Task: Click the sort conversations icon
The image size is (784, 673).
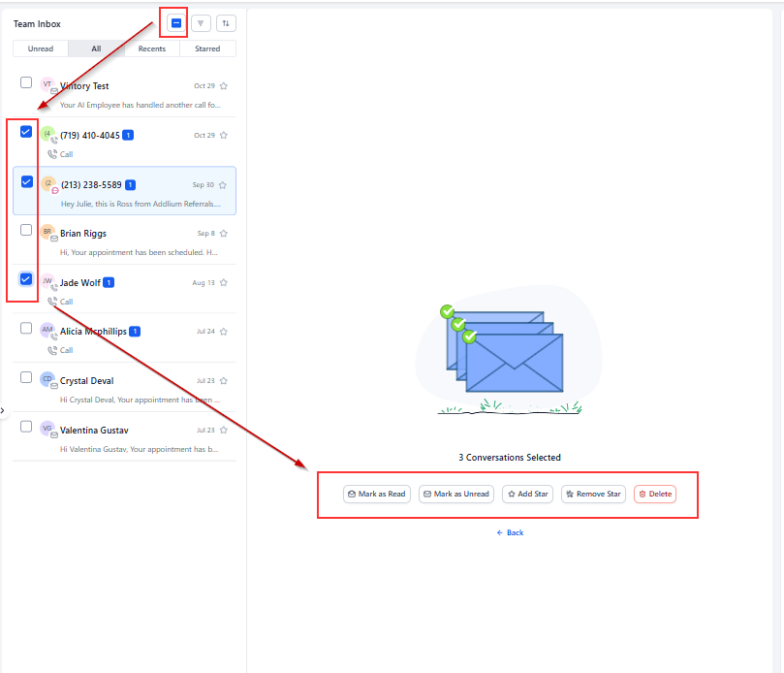Action: [226, 22]
